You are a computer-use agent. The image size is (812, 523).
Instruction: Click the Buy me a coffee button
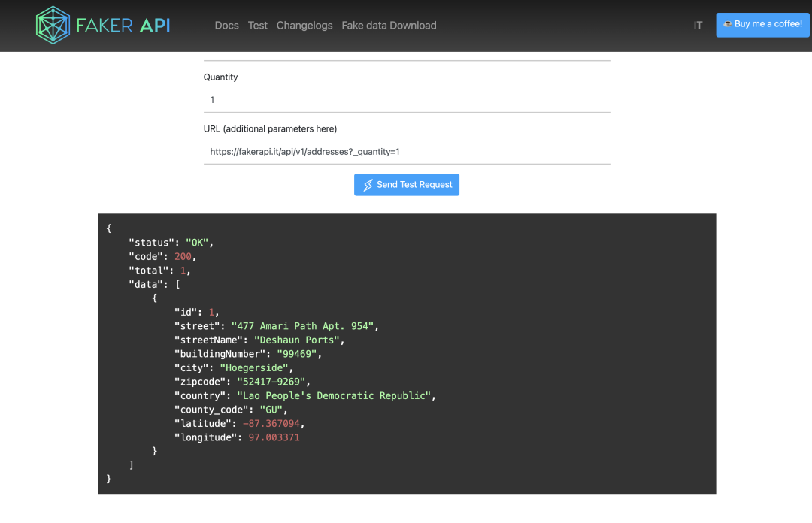762,24
